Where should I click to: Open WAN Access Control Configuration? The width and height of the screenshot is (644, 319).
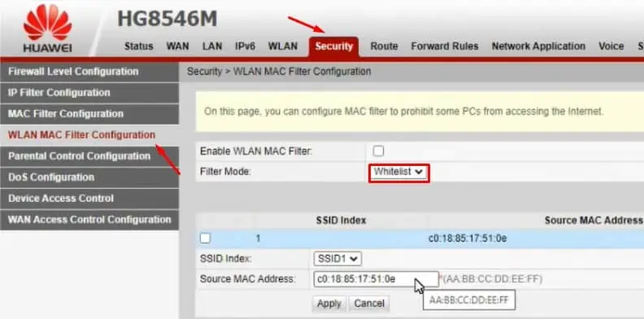(x=89, y=220)
